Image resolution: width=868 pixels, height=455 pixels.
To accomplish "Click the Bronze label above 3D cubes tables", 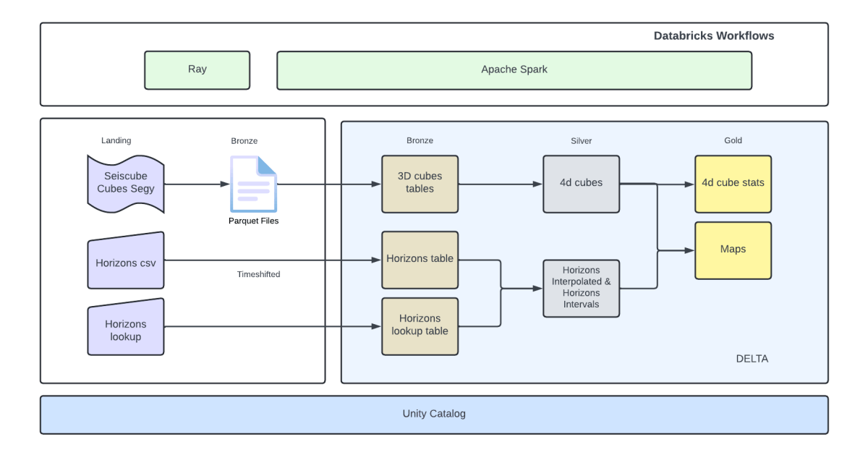I will point(420,140).
